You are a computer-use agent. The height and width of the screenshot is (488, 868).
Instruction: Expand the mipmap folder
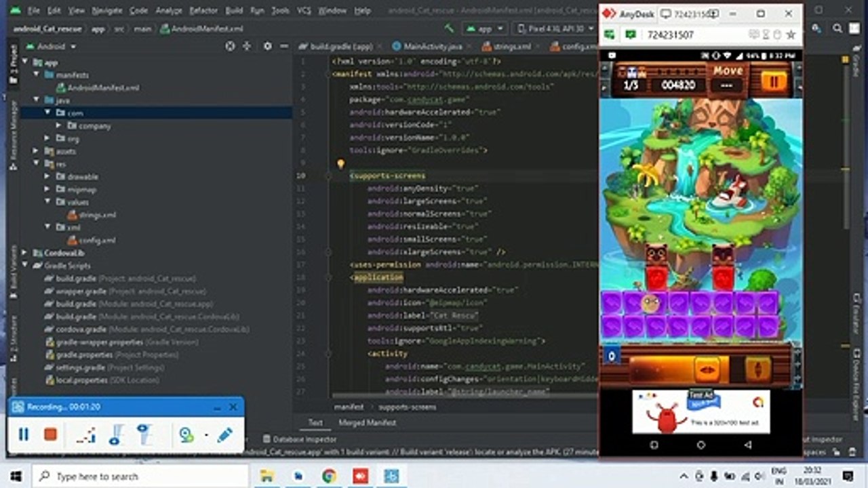tap(49, 189)
